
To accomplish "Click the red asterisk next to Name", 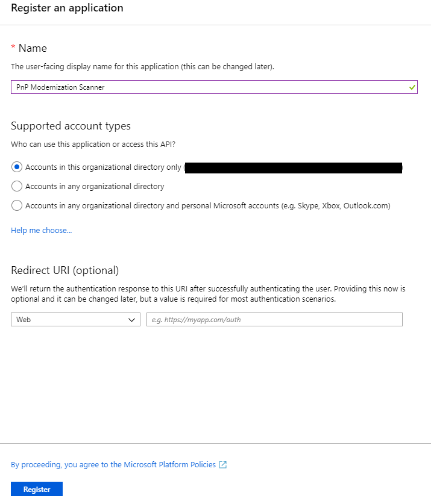I will point(14,48).
